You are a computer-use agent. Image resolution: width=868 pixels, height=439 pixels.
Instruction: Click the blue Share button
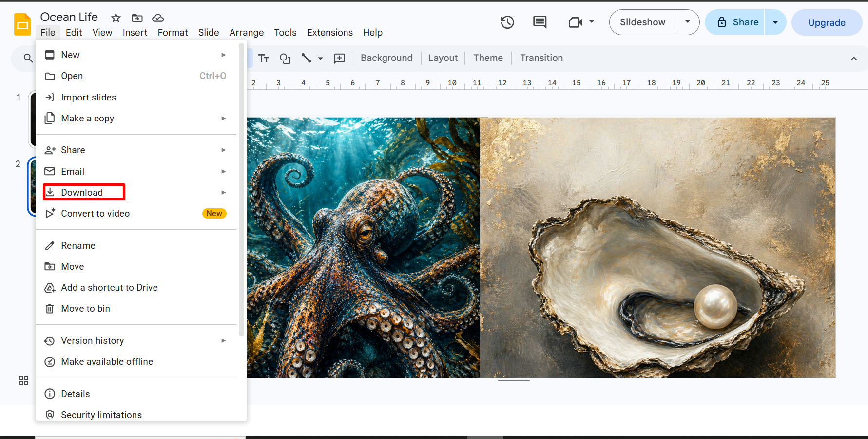pyautogui.click(x=735, y=22)
